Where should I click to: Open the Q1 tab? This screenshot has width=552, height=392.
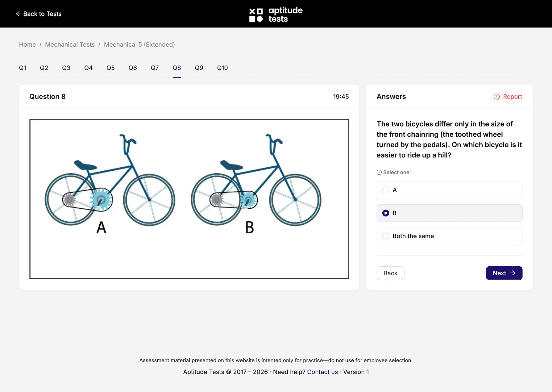click(x=23, y=68)
